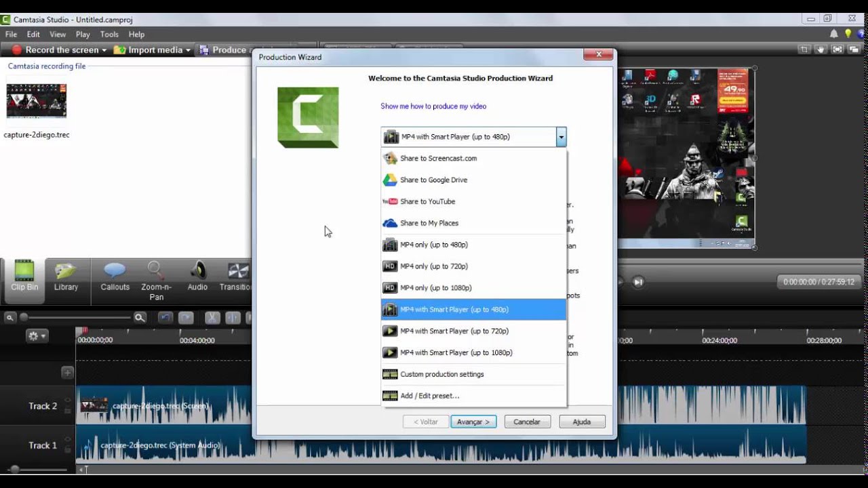Expand Import media dropdown arrow
Viewport: 868px width, 488px height.
(188, 50)
